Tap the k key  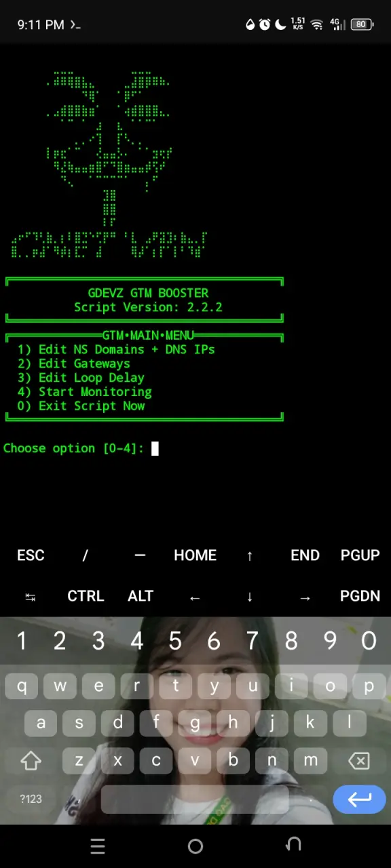click(311, 723)
